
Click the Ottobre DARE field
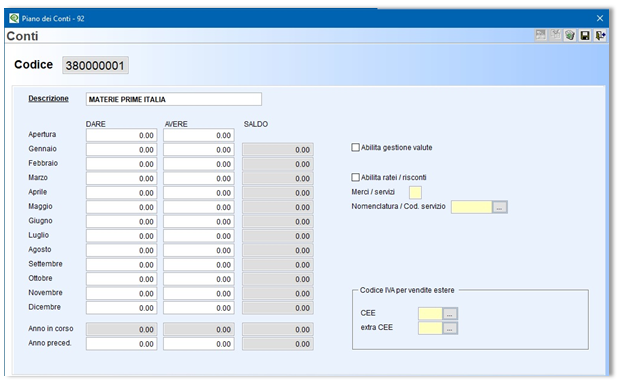[x=121, y=279]
